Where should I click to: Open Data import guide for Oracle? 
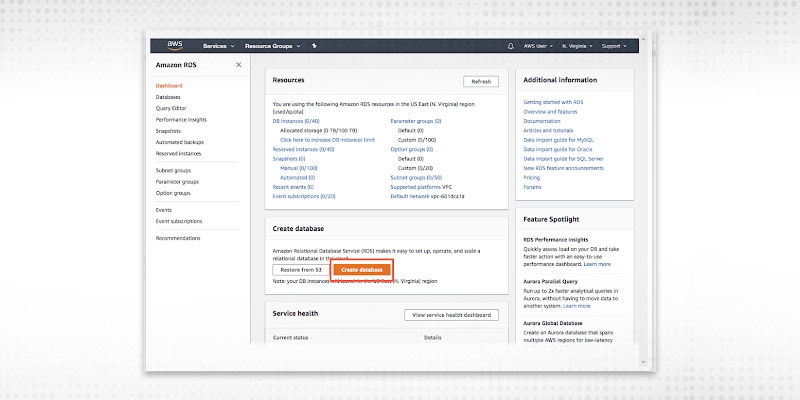558,149
